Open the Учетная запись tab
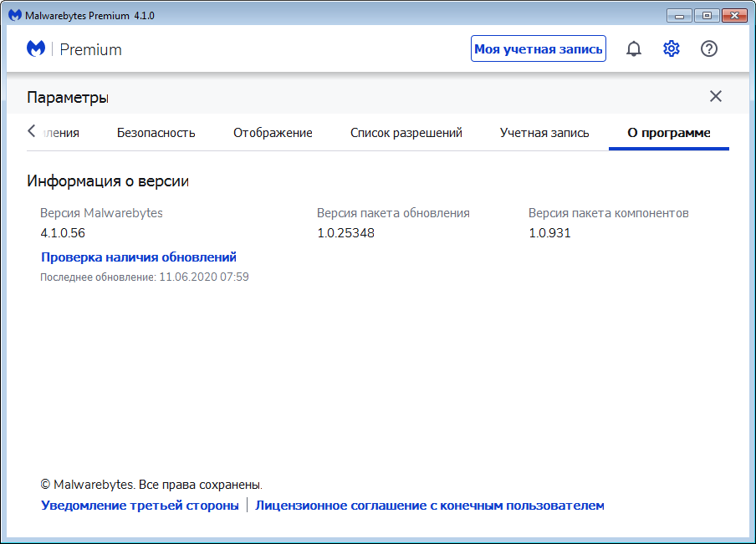Image resolution: width=756 pixels, height=544 pixels. click(544, 133)
